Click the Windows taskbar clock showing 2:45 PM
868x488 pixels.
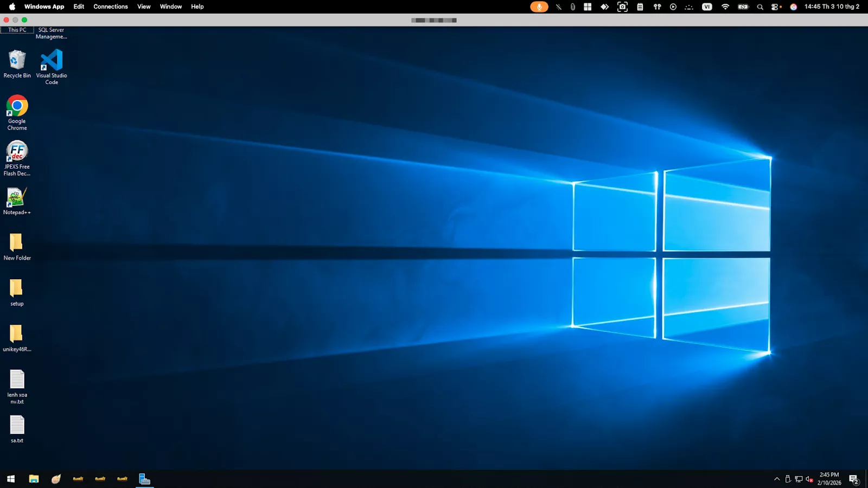[829, 479]
